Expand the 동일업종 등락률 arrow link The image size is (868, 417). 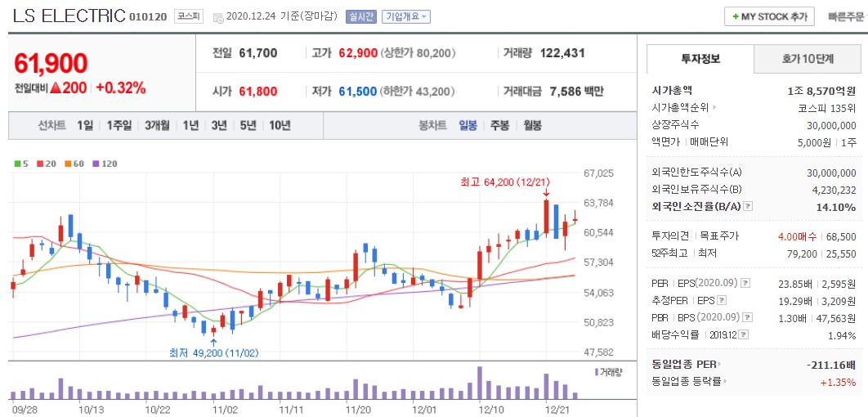pyautogui.click(x=726, y=382)
